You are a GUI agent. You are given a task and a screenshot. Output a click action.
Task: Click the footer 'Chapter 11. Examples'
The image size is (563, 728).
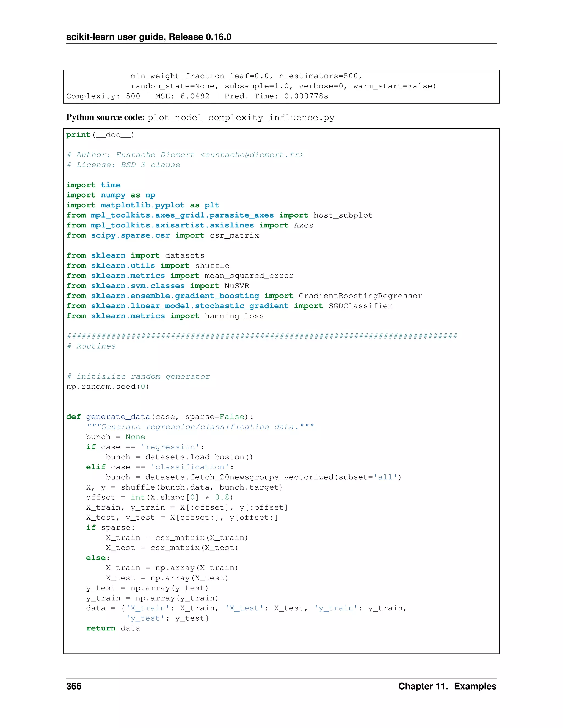447,686
